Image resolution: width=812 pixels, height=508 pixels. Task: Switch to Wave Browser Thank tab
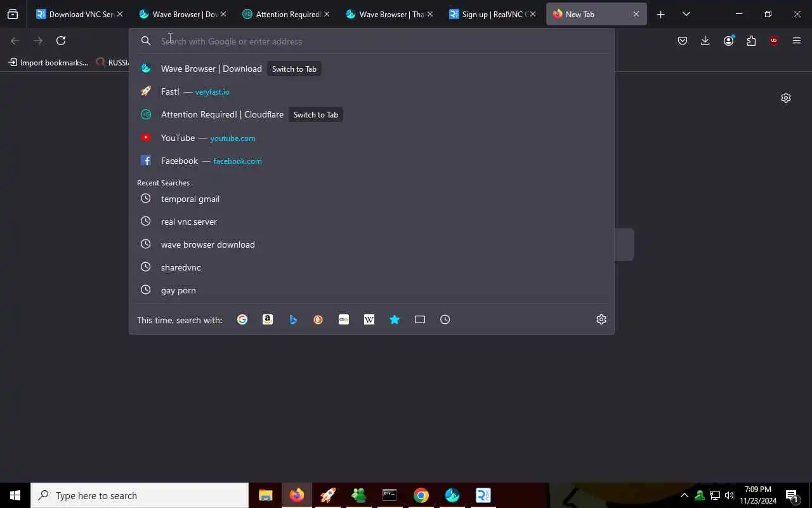click(x=390, y=14)
